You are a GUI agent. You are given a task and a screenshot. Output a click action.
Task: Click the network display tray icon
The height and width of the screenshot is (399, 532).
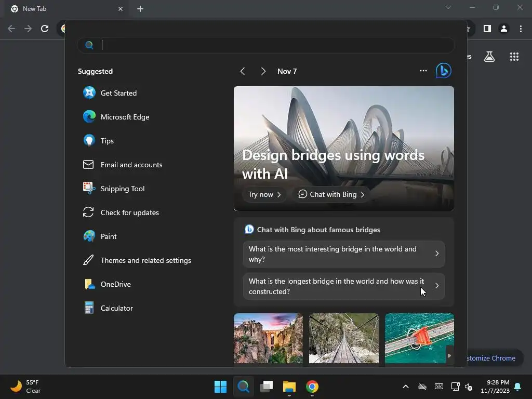(455, 387)
